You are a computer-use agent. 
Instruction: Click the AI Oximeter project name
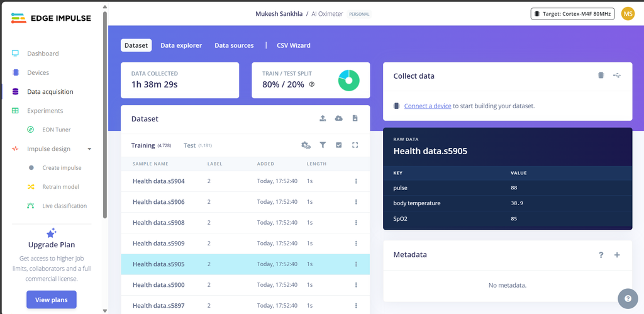pyautogui.click(x=327, y=14)
